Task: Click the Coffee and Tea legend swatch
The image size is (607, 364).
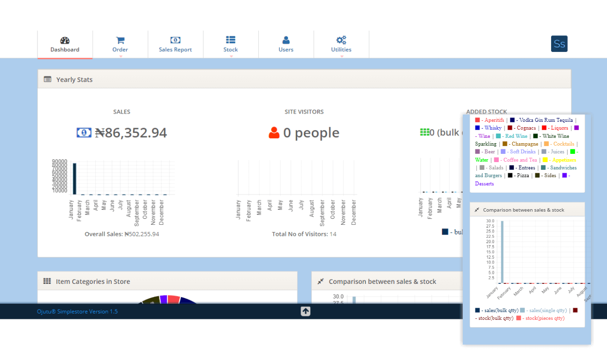Action: (x=496, y=160)
